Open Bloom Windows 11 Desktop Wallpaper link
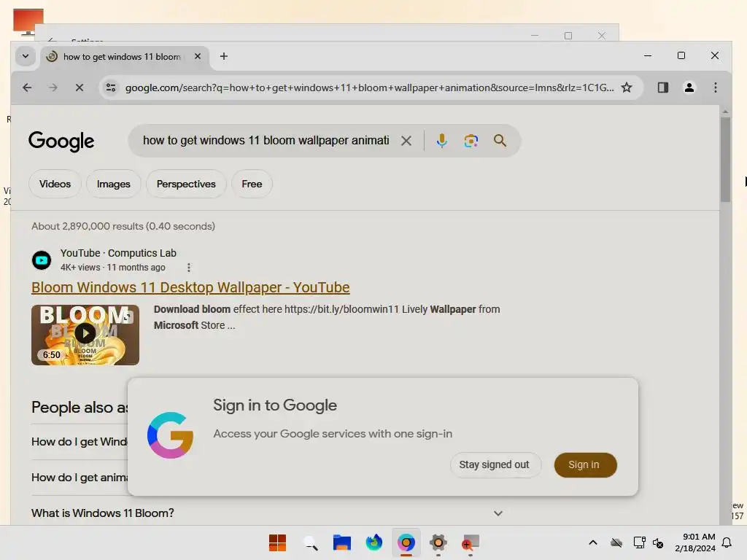The height and width of the screenshot is (560, 747). 190,287
